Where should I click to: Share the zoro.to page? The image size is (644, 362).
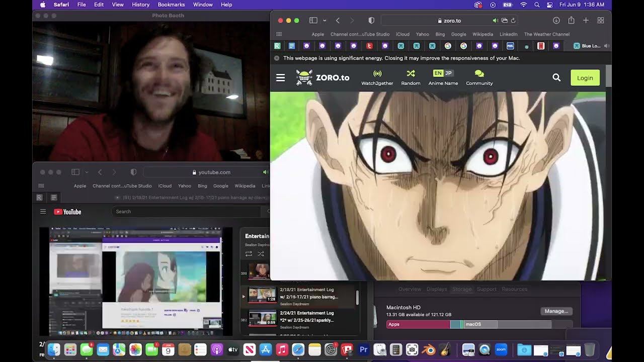click(x=571, y=21)
